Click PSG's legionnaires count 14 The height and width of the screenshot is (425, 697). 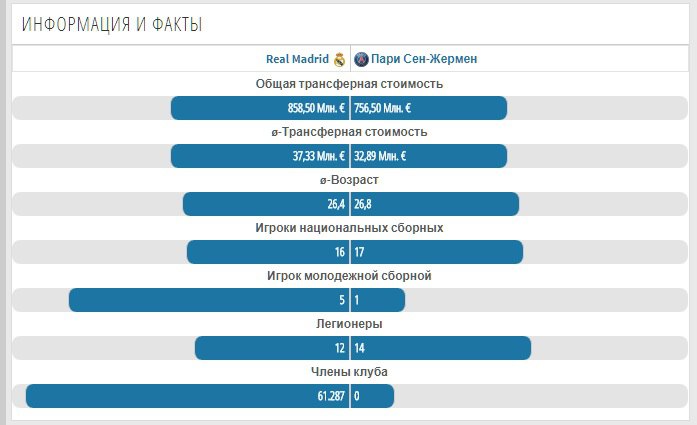360,348
